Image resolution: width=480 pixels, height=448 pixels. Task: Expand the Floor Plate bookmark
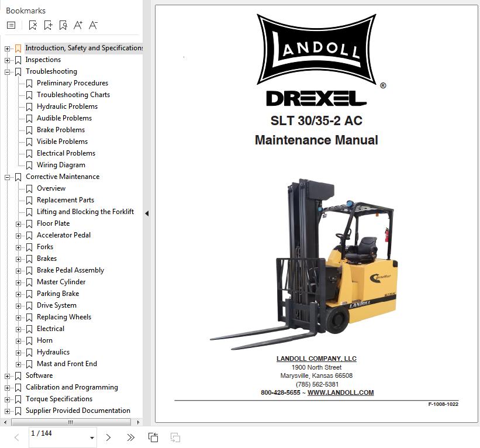click(18, 224)
